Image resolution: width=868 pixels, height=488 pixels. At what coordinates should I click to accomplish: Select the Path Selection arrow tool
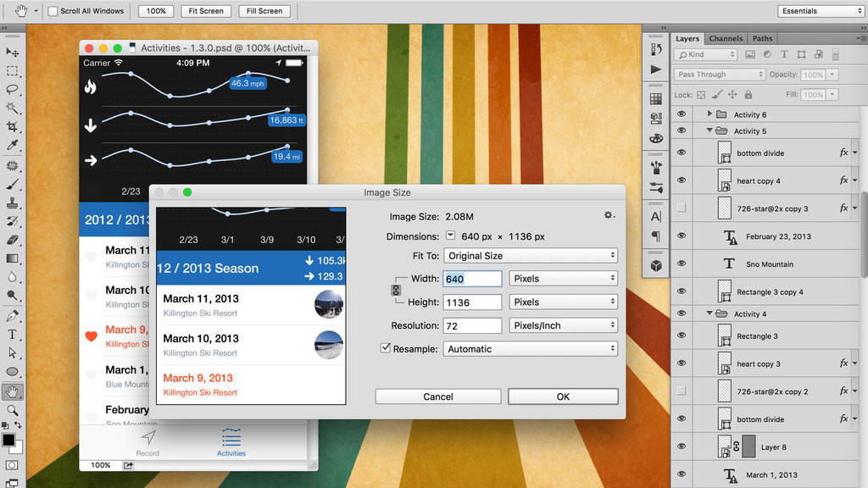(12, 353)
